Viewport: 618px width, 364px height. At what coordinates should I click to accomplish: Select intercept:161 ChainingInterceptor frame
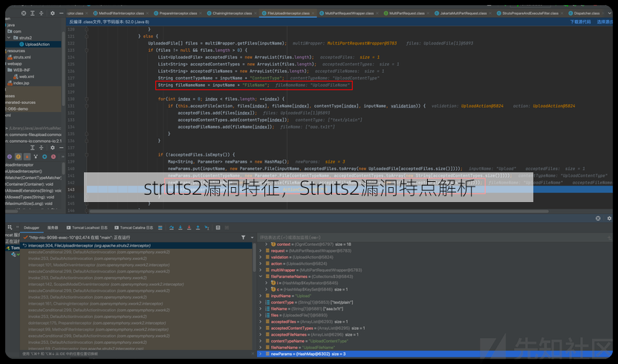coord(137,304)
